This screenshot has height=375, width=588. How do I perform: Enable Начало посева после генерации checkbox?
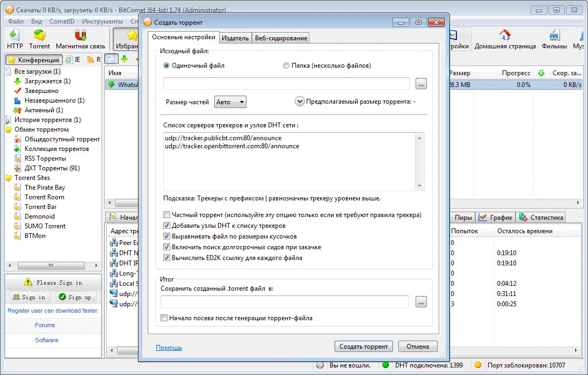pos(164,318)
